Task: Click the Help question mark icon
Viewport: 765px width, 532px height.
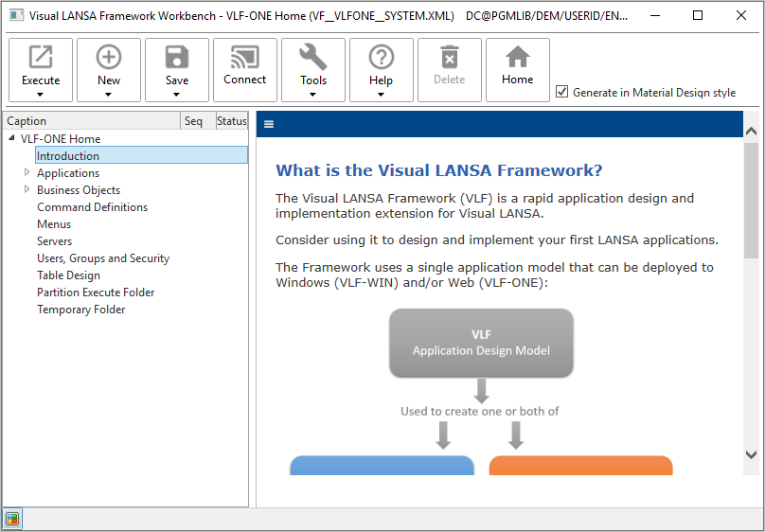Action: tap(381, 57)
